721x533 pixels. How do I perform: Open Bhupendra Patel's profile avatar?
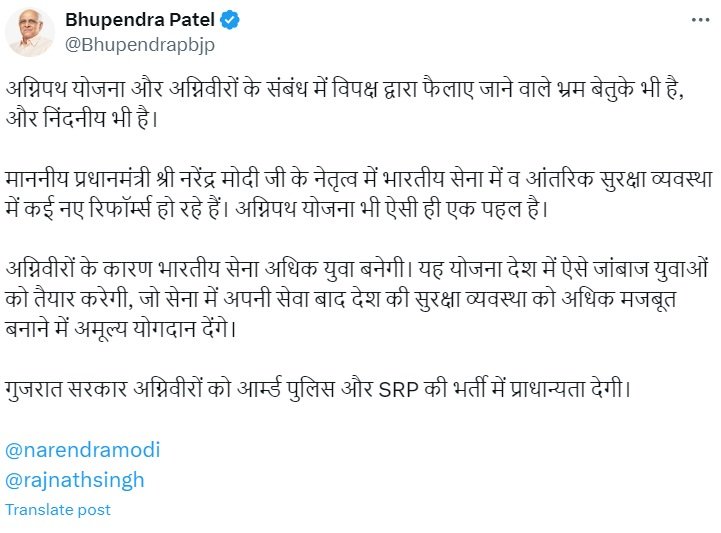29,33
